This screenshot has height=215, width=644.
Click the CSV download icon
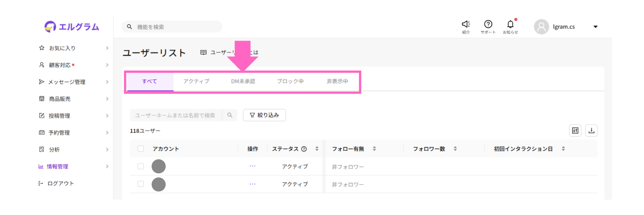[x=591, y=131]
